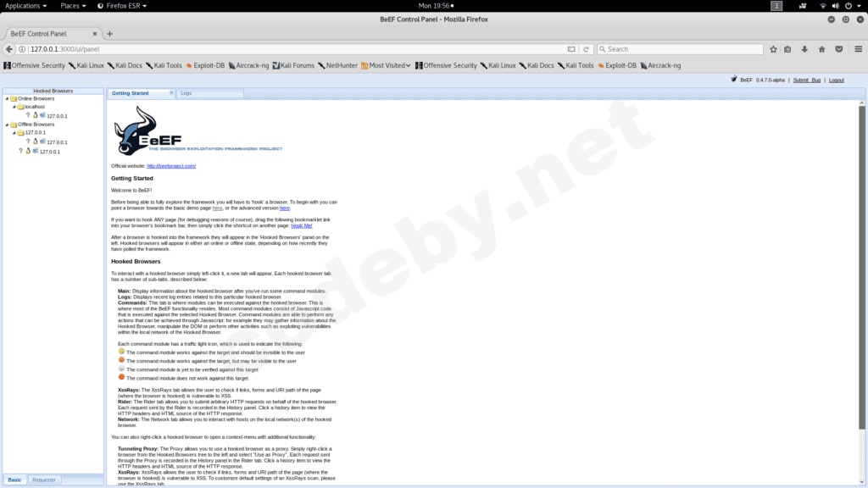Open a new tab with plus button
The width and height of the screenshot is (868, 488).
point(109,34)
